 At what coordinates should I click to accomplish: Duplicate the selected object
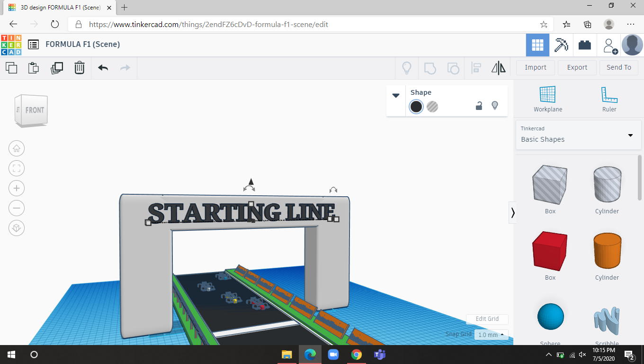[57, 68]
